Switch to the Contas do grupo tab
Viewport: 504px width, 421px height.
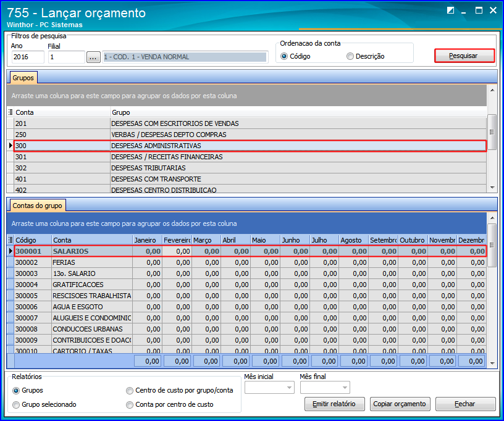[x=37, y=206]
